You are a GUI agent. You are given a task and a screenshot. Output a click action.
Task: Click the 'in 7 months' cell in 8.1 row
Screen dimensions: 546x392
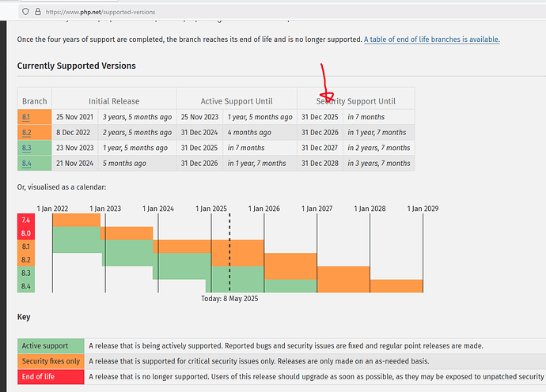coord(379,117)
